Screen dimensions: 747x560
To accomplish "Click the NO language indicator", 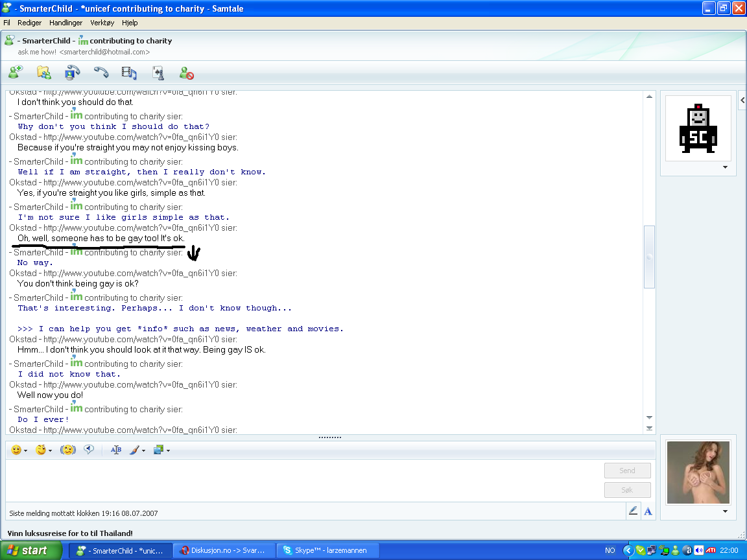I will click(x=610, y=550).
